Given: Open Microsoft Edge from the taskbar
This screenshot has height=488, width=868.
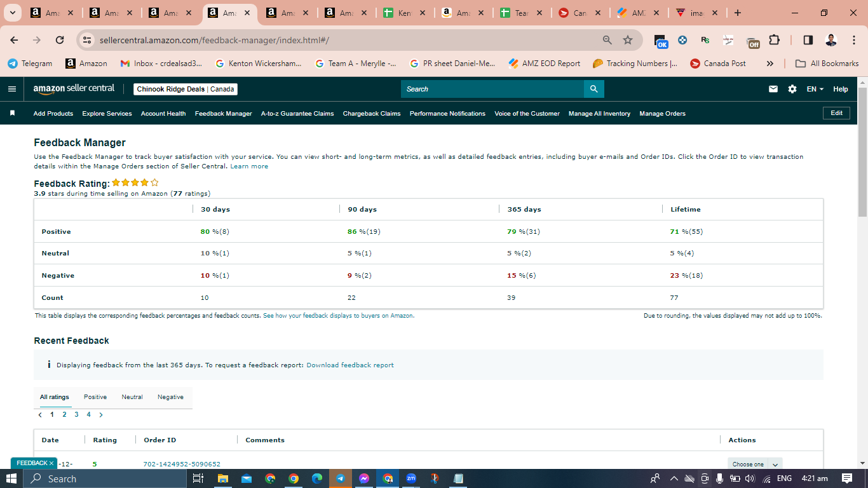Looking at the screenshot, I should (317, 478).
